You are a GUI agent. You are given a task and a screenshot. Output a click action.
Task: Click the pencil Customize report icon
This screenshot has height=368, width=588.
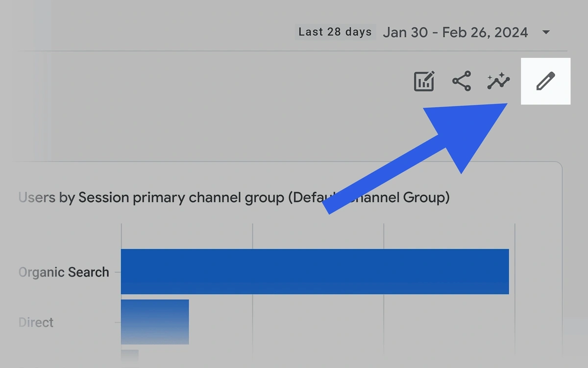coord(545,81)
